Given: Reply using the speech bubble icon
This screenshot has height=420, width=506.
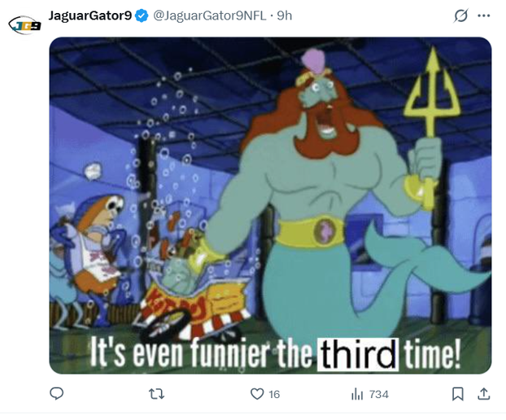Looking at the screenshot, I should coord(56,393).
